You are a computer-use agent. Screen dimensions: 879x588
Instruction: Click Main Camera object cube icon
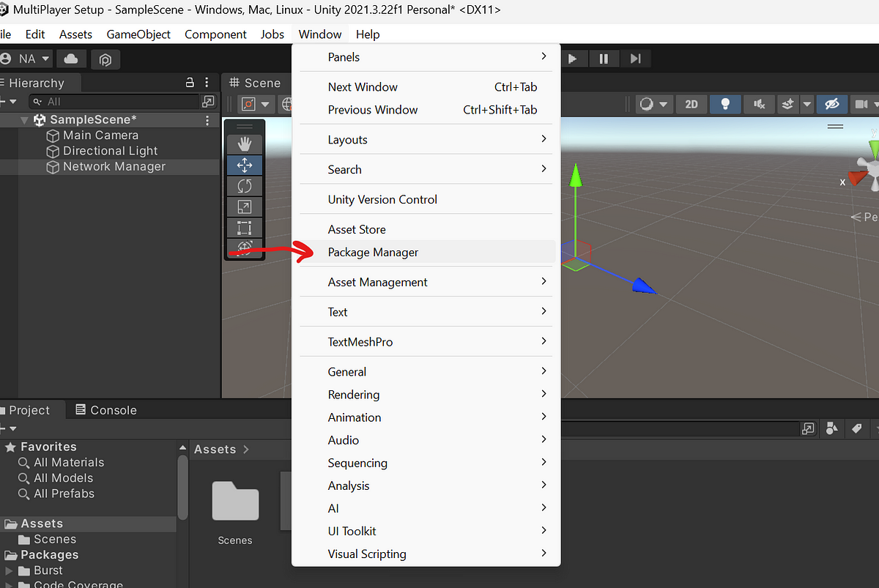[x=53, y=135]
